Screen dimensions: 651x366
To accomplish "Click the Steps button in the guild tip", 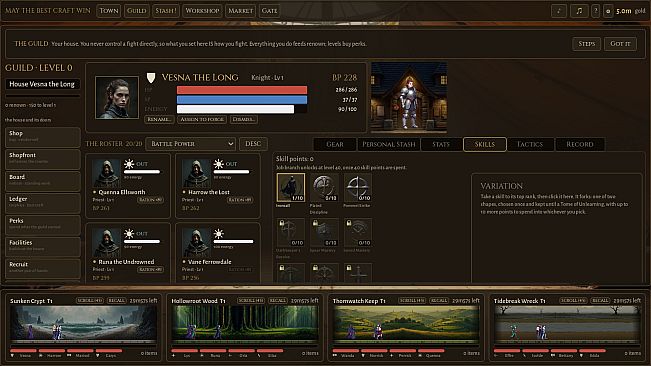I will pyautogui.click(x=587, y=44).
